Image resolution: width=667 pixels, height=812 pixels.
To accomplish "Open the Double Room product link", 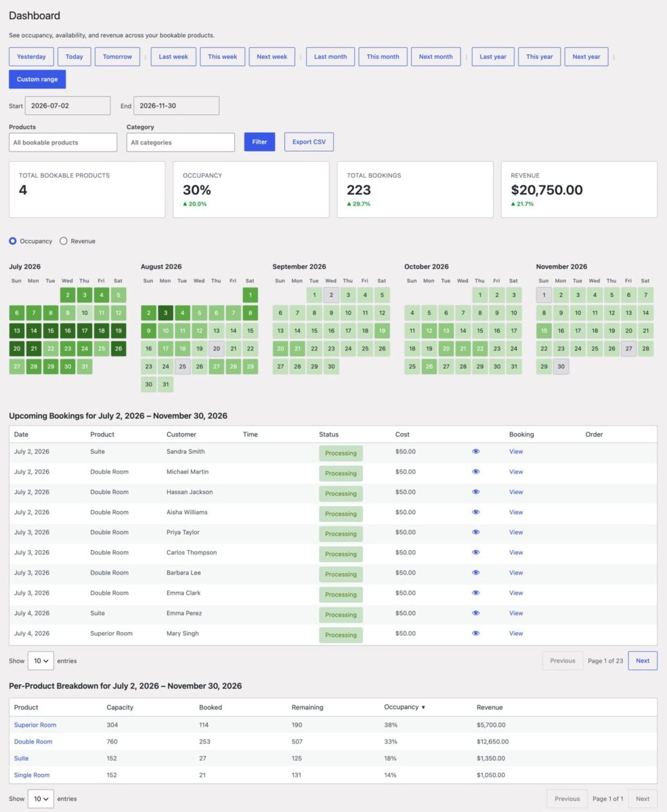I will (33, 742).
